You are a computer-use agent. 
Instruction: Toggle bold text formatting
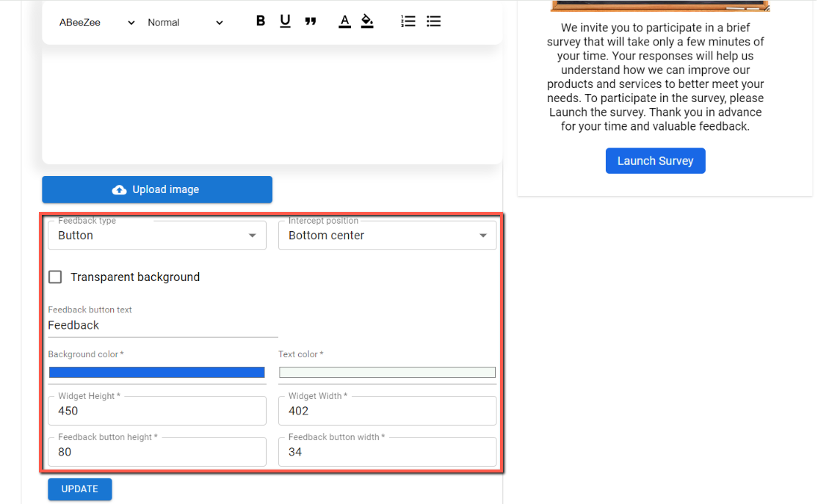[x=260, y=21]
